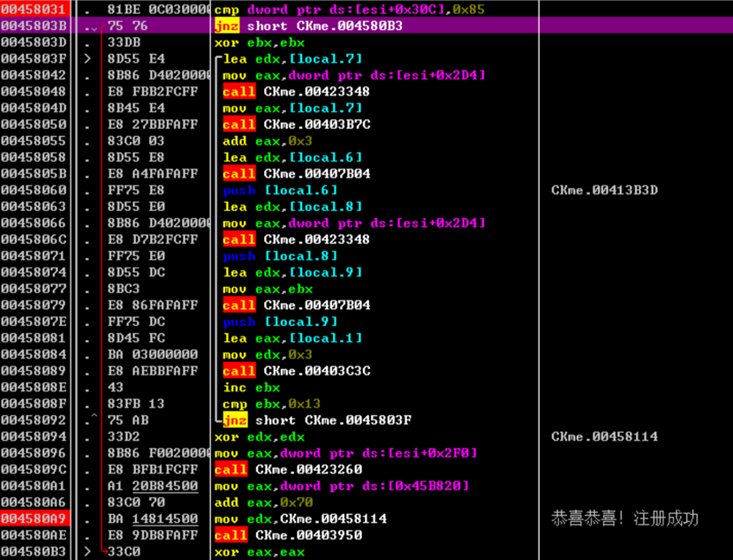Select the xor ebx,ebx instruction
The image size is (733, 560).
(260, 42)
